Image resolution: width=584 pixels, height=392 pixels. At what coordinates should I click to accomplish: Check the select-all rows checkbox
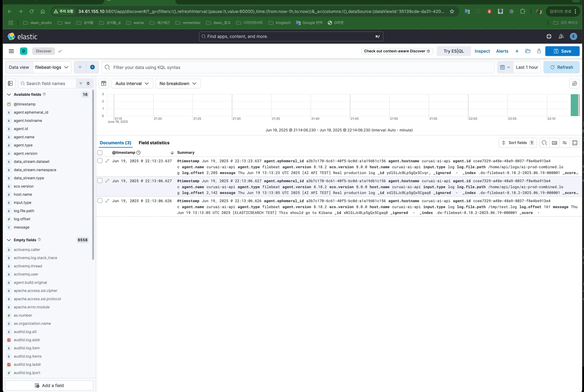coord(100,152)
